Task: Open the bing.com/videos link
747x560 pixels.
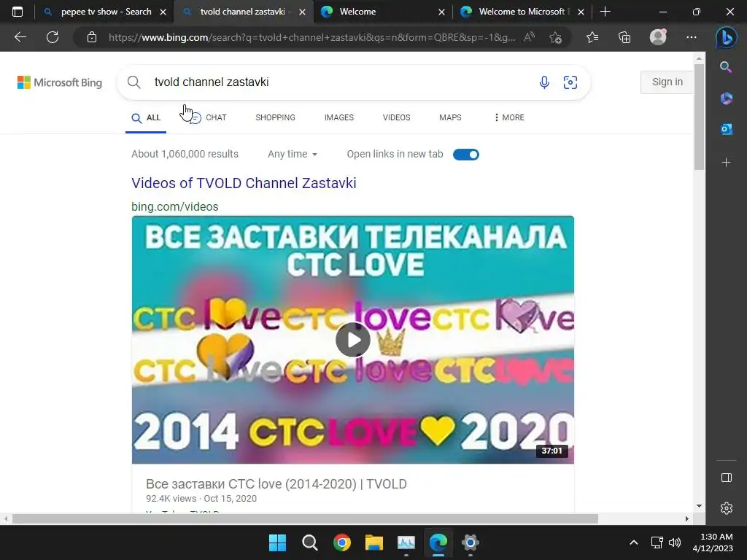Action: point(175,206)
